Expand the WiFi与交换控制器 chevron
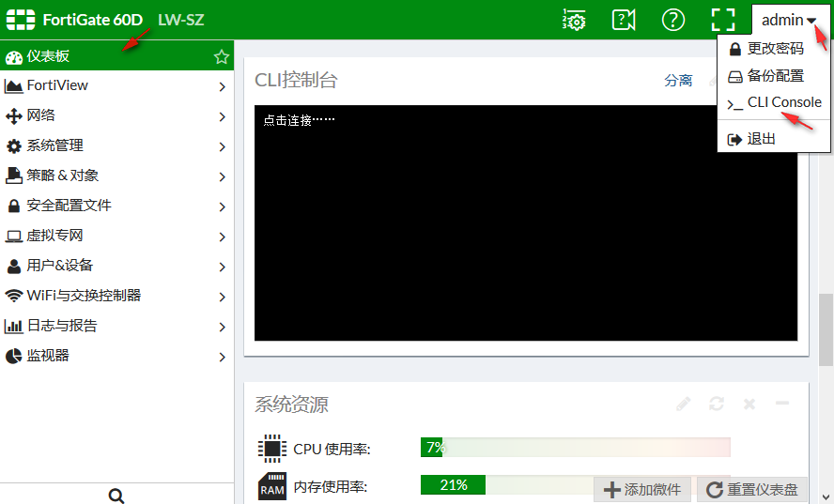The width and height of the screenshot is (834, 504). pos(223,297)
